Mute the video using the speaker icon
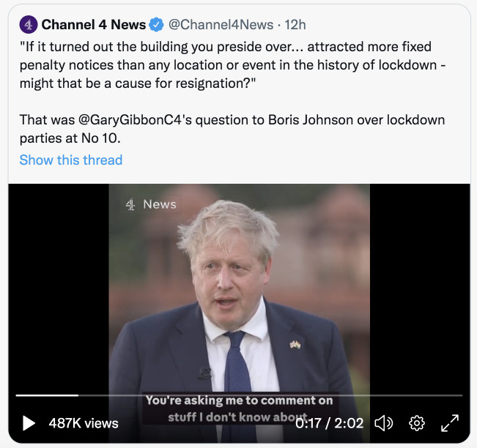Screen dimensions: 477x448 [x=383, y=422]
